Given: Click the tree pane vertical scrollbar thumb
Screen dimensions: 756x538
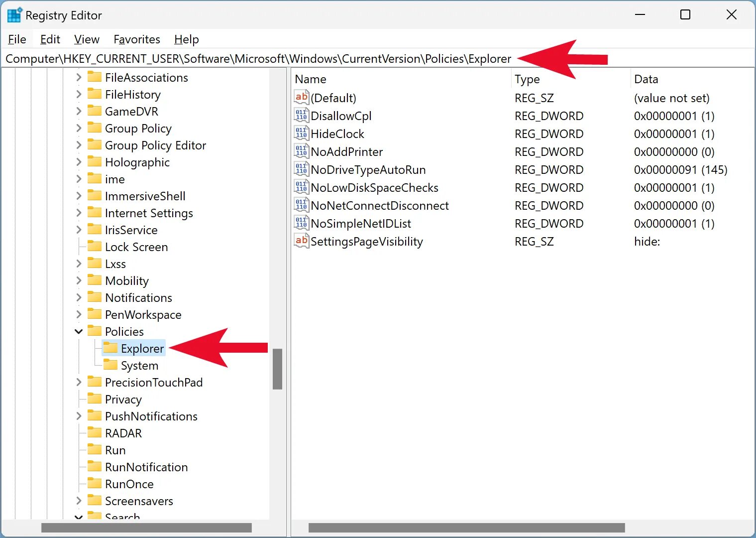Looking at the screenshot, I should point(278,369).
